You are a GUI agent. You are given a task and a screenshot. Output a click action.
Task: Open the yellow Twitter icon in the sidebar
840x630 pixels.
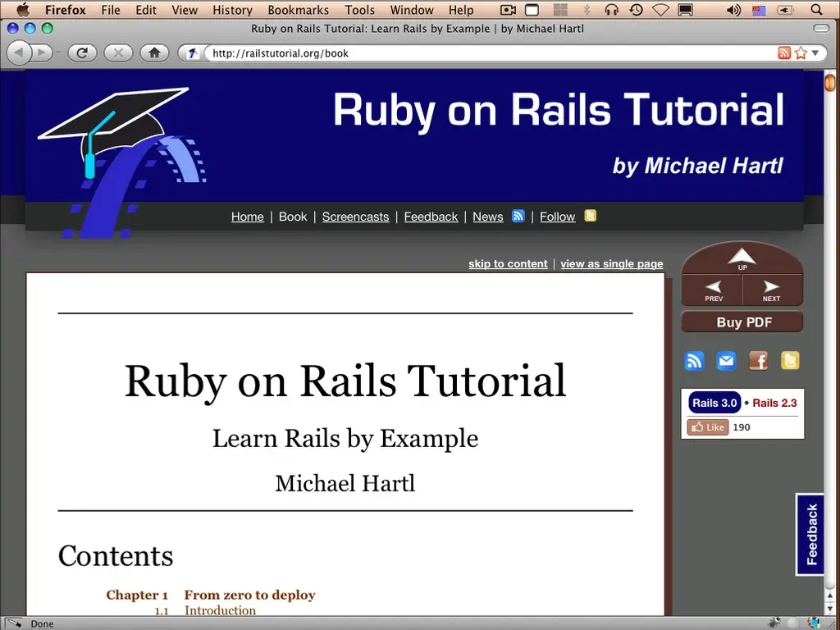[790, 361]
